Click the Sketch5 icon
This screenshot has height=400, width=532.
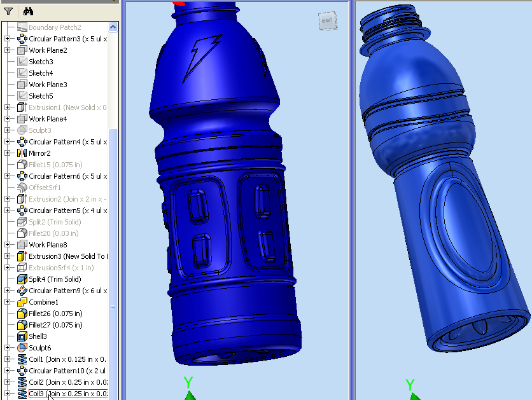pos(22,96)
